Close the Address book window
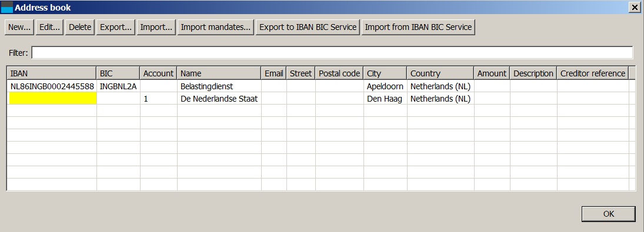 [x=635, y=7]
